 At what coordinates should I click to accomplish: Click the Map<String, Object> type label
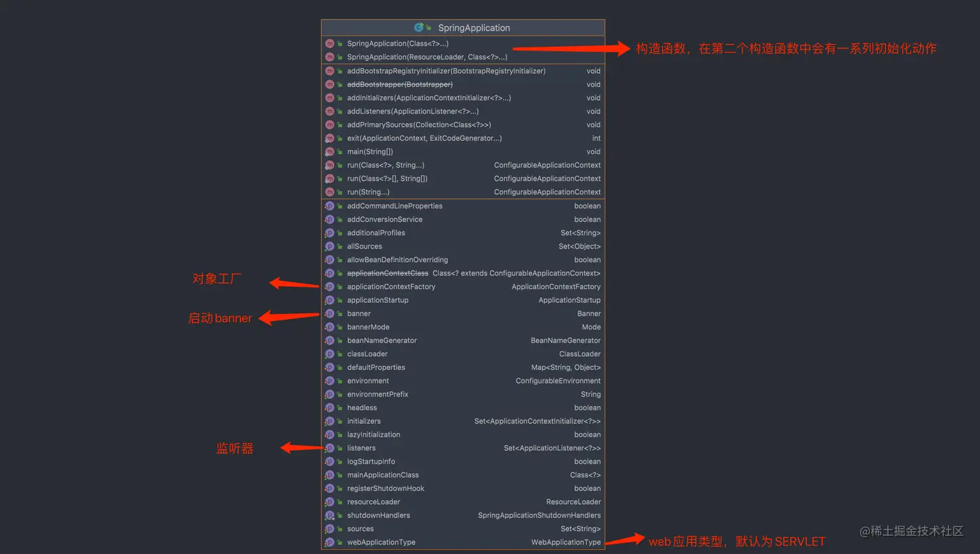pyautogui.click(x=566, y=367)
